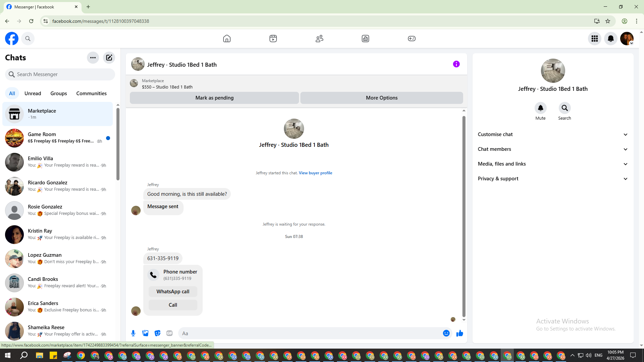Open the Gaming icon
Screen dimensions: 644x362
pos(412,39)
